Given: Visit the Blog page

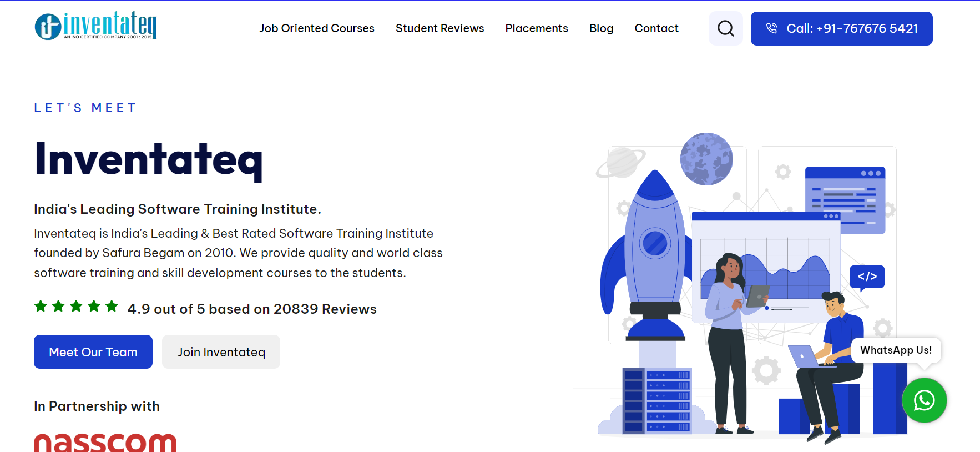Looking at the screenshot, I should tap(601, 28).
